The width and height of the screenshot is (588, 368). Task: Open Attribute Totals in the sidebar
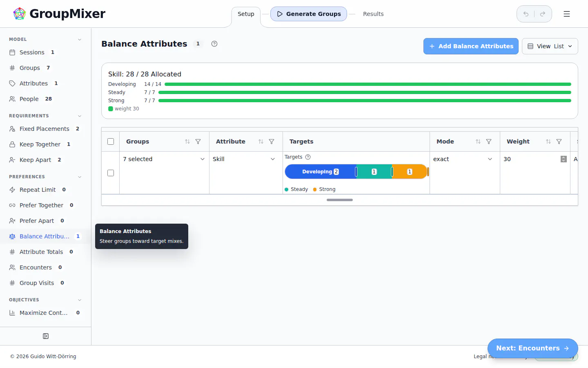point(45,252)
